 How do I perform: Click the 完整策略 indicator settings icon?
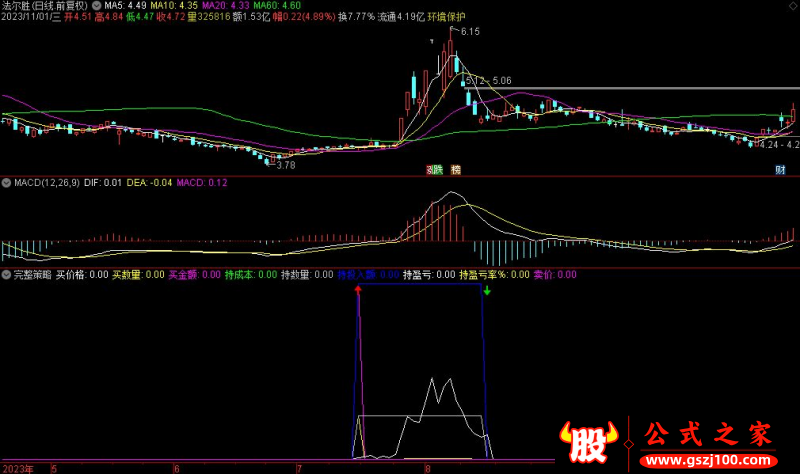click(6, 274)
